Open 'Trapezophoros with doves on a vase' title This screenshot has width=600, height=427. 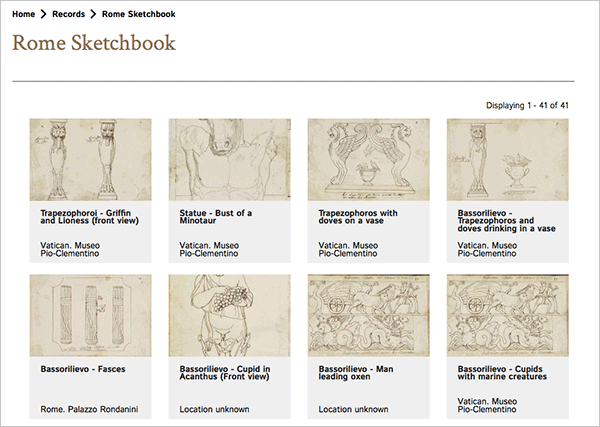point(358,217)
